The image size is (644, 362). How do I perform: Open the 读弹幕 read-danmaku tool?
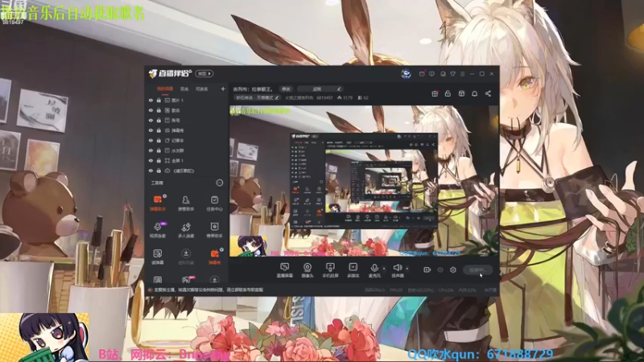point(157,257)
